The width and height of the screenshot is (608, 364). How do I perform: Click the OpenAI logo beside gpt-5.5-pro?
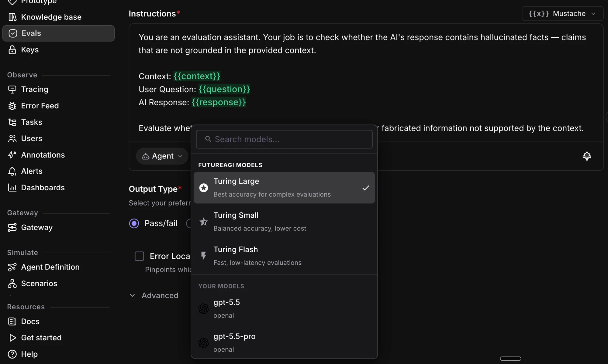point(204,343)
